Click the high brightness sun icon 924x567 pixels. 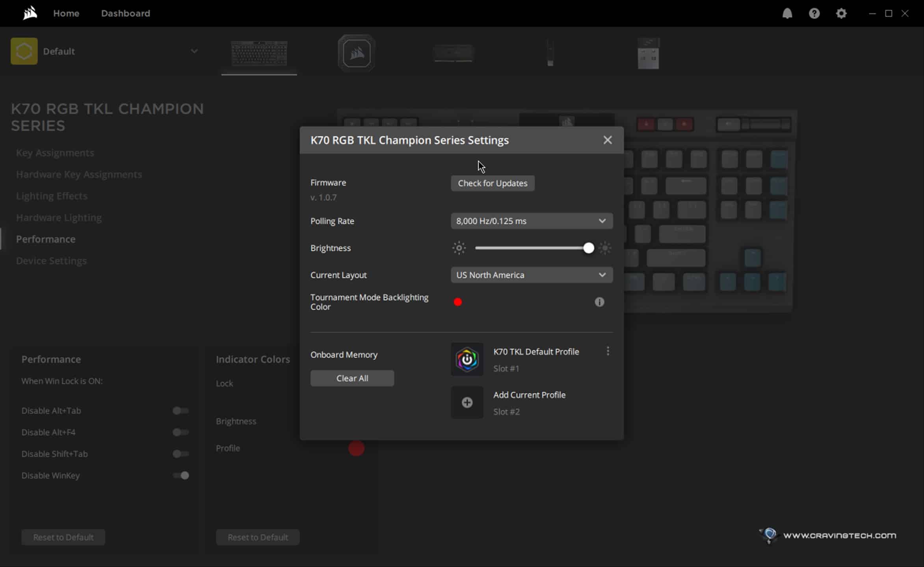(605, 248)
